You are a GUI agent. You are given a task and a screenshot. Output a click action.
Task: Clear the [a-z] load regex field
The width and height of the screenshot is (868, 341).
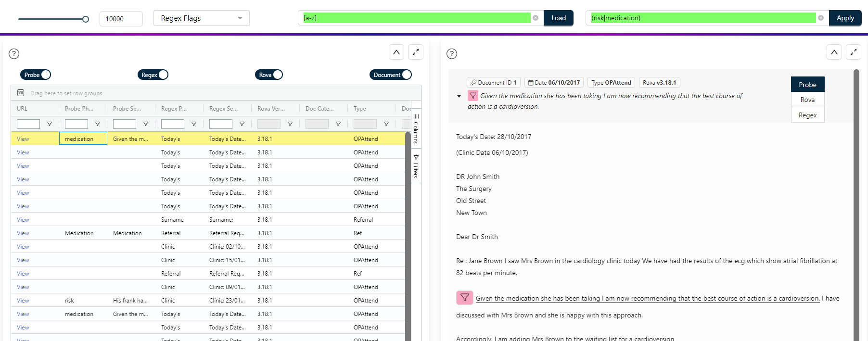click(535, 18)
